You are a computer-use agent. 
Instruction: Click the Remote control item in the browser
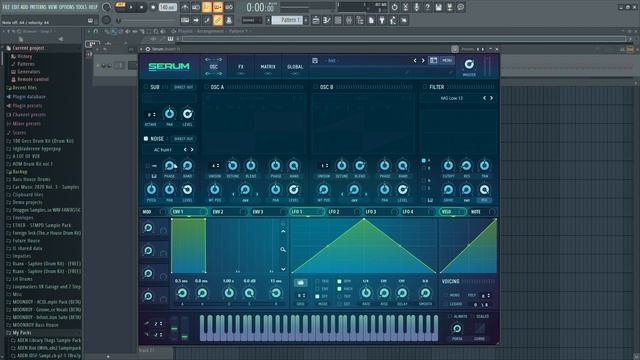(33, 79)
